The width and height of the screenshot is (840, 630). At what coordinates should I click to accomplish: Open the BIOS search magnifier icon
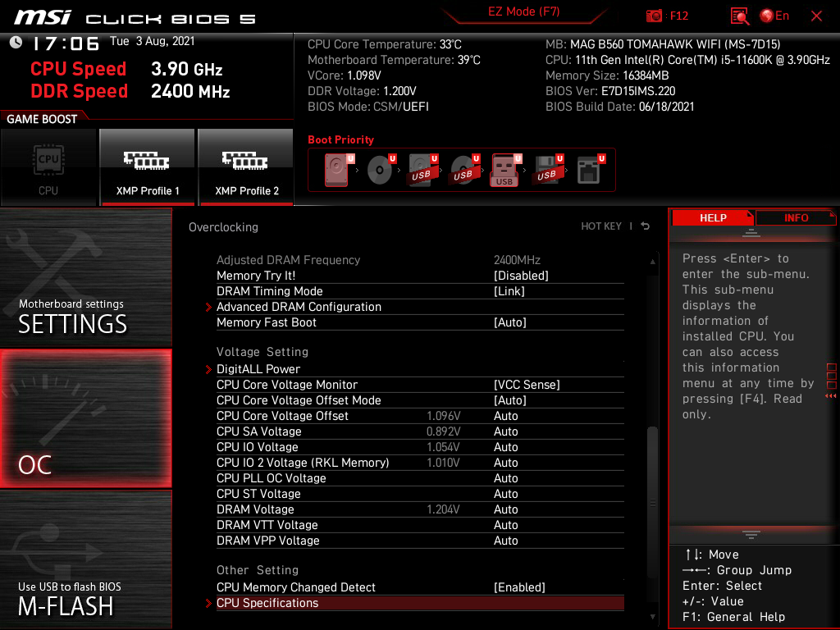pos(739,16)
